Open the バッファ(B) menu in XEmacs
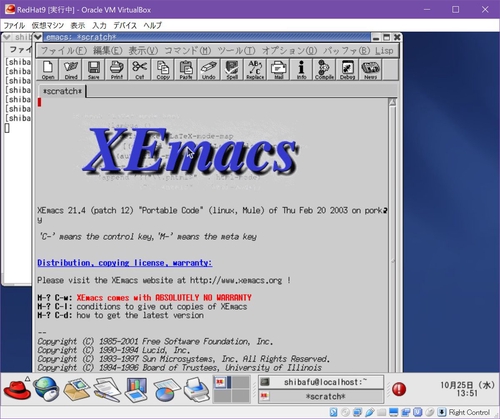 tap(346, 51)
